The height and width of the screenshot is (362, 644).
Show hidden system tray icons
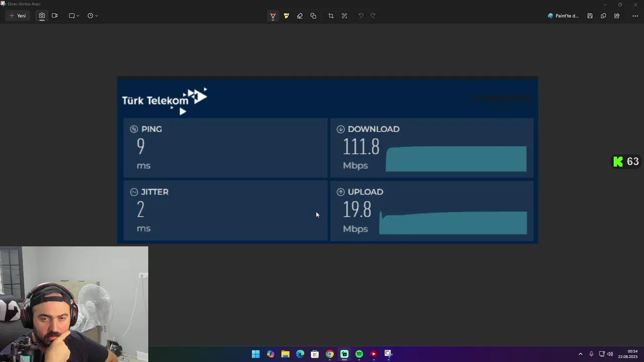(580, 354)
